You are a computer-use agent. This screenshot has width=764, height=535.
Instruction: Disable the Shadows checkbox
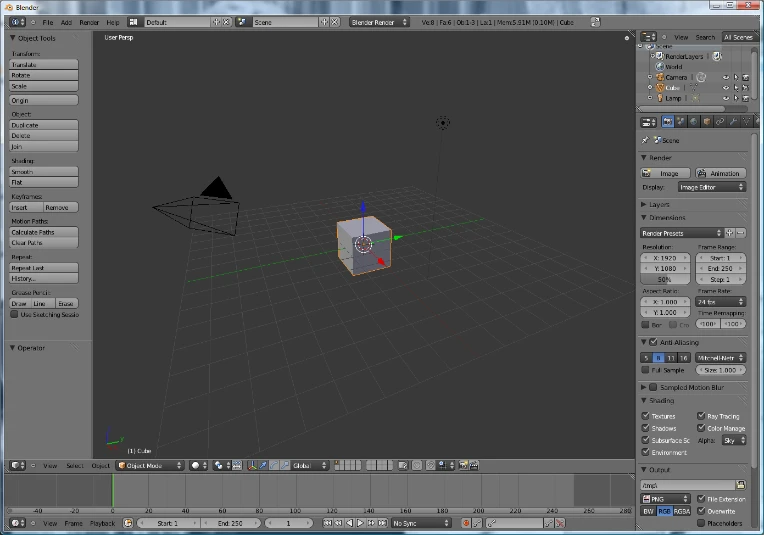tap(645, 428)
